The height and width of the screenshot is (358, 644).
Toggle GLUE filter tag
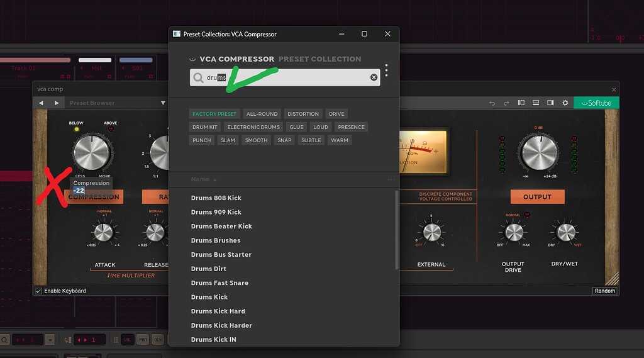(296, 127)
